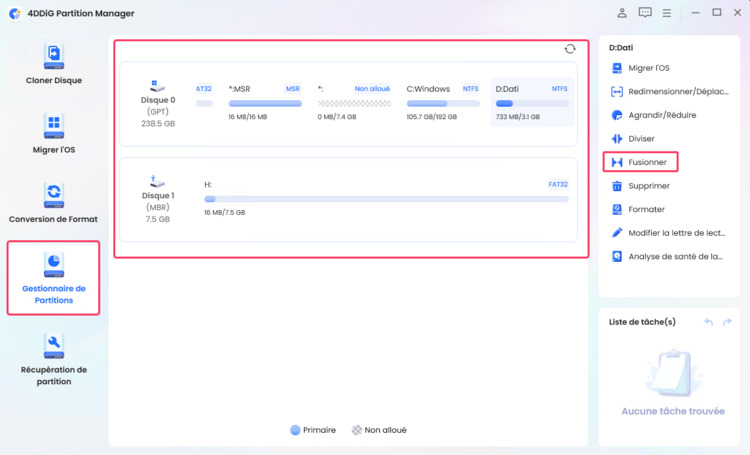Undo the last task in Liste de tâche(s)
This screenshot has width=750, height=455.
point(708,322)
